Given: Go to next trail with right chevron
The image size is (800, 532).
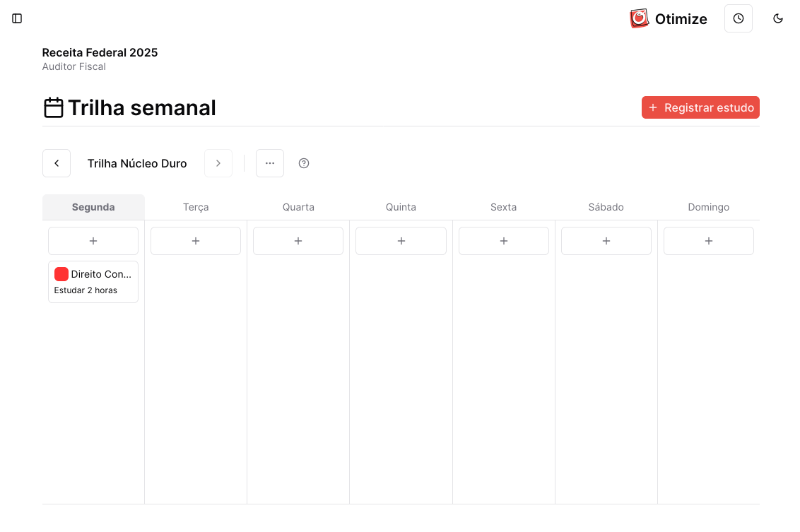Looking at the screenshot, I should coord(218,163).
